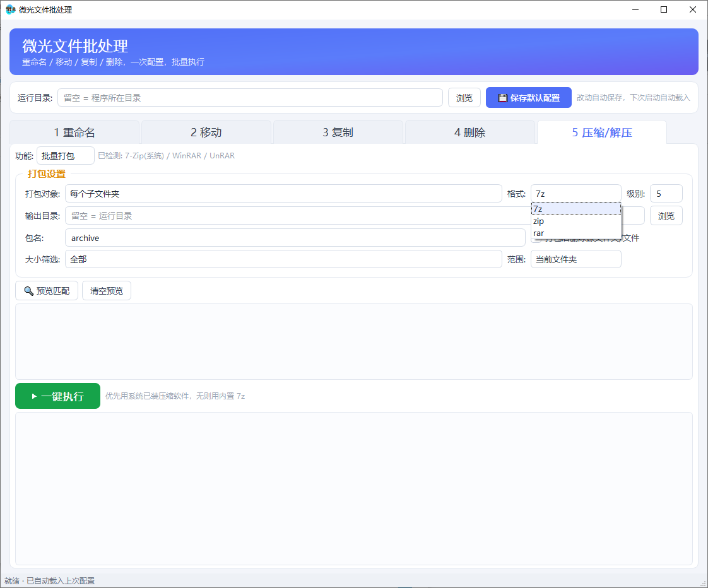Open the 大小筛选 dropdown showing 全部
This screenshot has width=708, height=588.
click(x=283, y=259)
